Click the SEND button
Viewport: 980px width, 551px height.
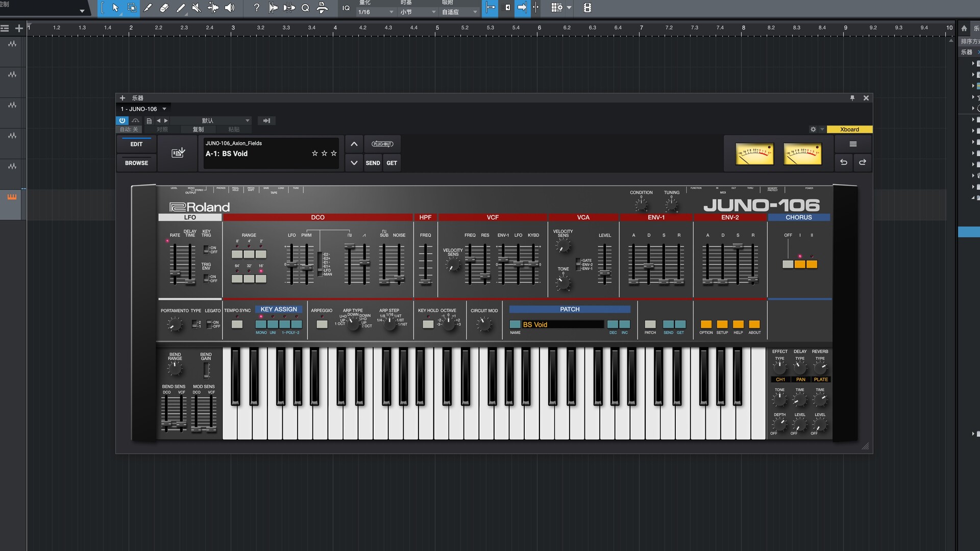coord(373,163)
